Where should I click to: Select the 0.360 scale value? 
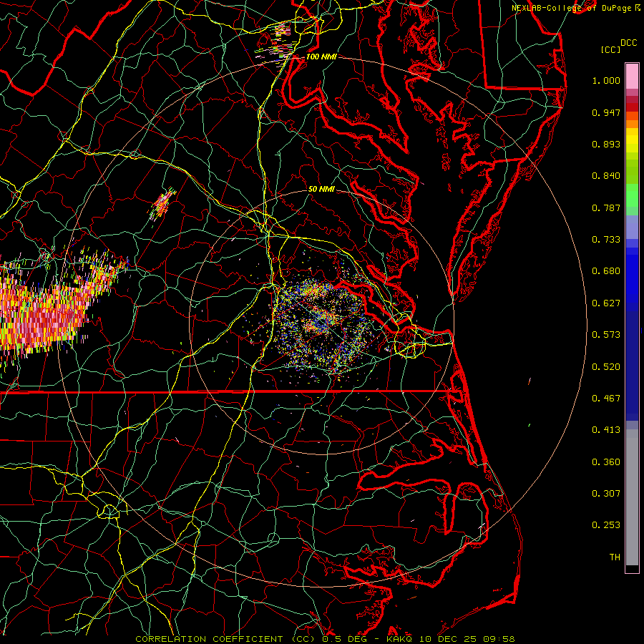pos(606,462)
